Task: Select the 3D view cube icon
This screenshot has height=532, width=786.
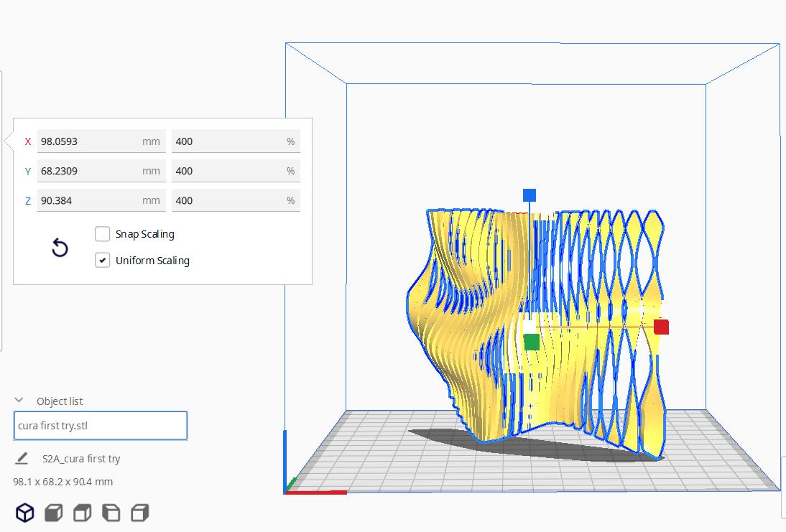Action: [25, 513]
